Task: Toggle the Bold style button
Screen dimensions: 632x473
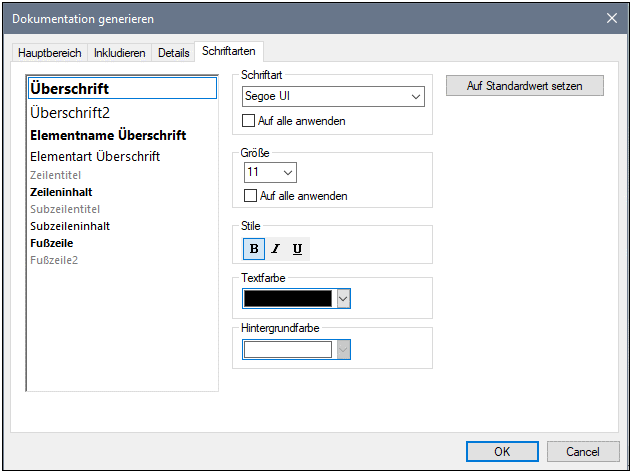Action: tap(253, 248)
